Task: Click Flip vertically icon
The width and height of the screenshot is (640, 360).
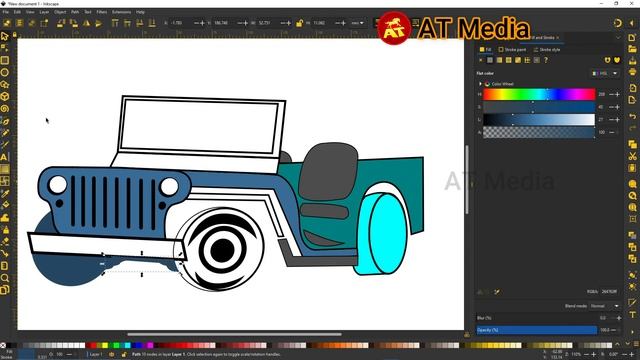Action: pos(99,23)
